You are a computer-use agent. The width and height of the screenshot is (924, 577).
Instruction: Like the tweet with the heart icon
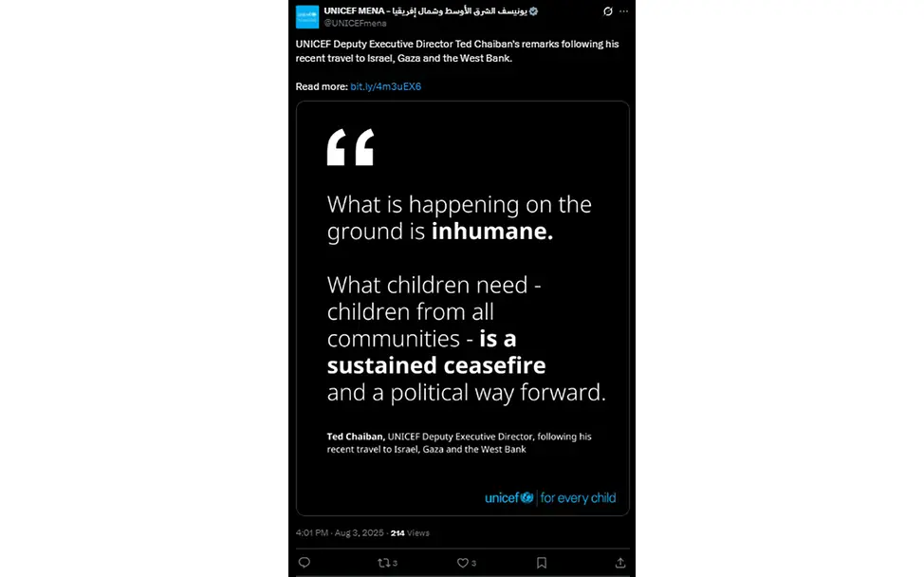[461, 562]
